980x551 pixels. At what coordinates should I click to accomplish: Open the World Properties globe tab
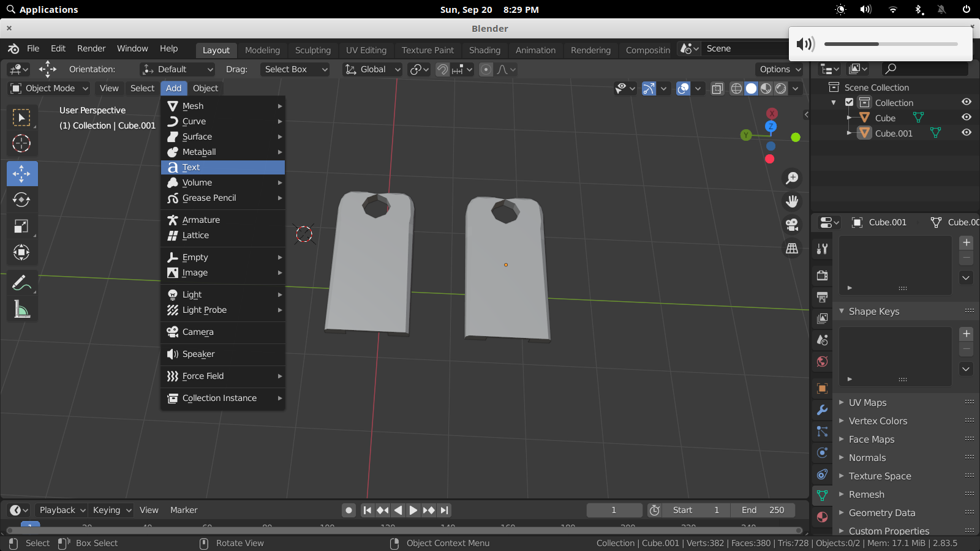[x=822, y=361]
